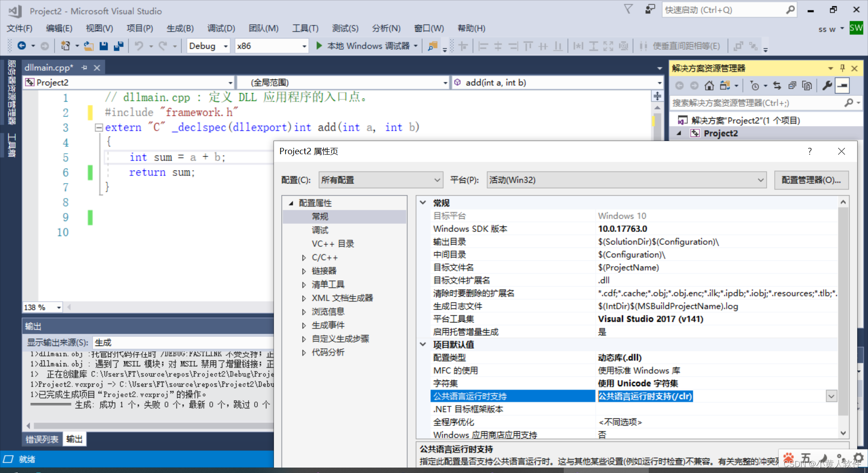This screenshot has width=868, height=473.
Task: Collapse the 项目默认值 property section
Action: (423, 345)
